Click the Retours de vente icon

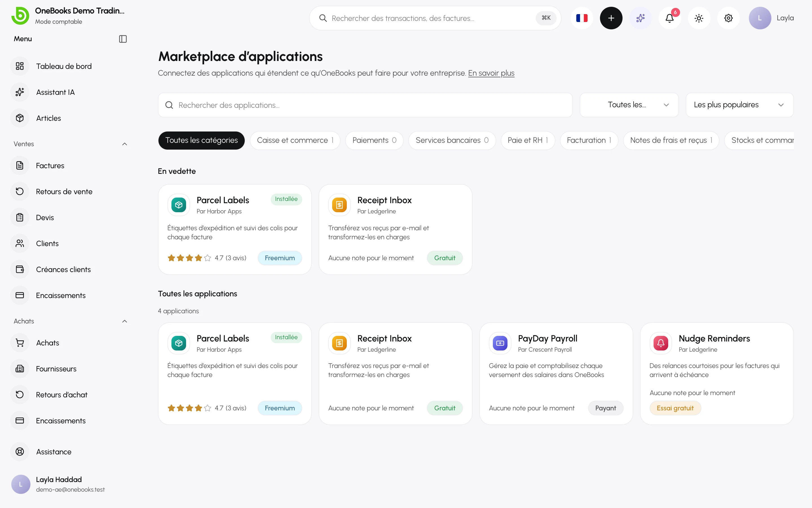[20, 192]
